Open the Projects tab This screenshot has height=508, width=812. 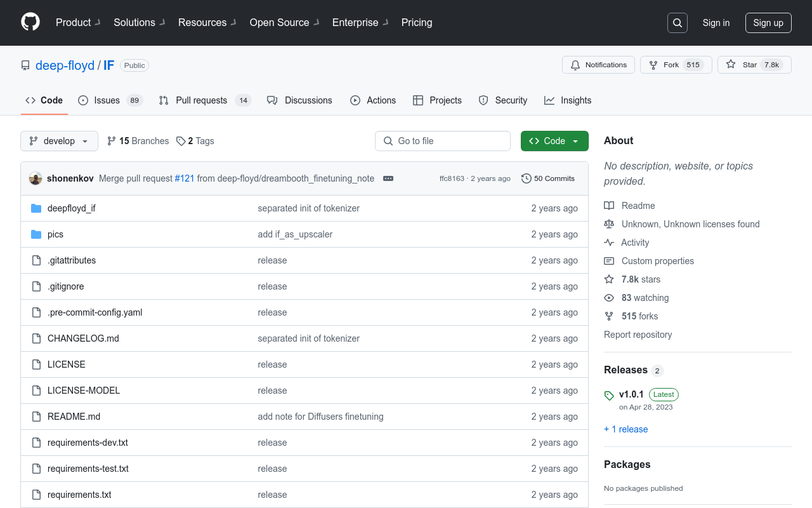tap(437, 100)
